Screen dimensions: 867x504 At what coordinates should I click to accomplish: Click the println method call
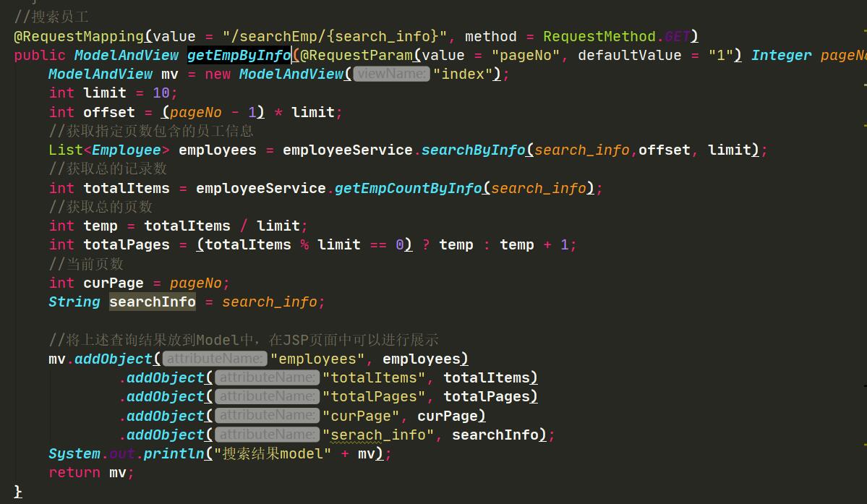[174, 453]
